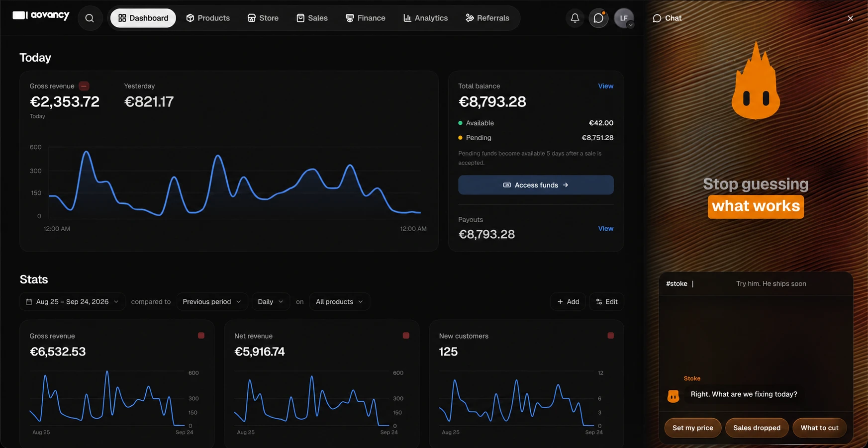Click the red indicator on Gross revenue stats card

click(x=201, y=336)
